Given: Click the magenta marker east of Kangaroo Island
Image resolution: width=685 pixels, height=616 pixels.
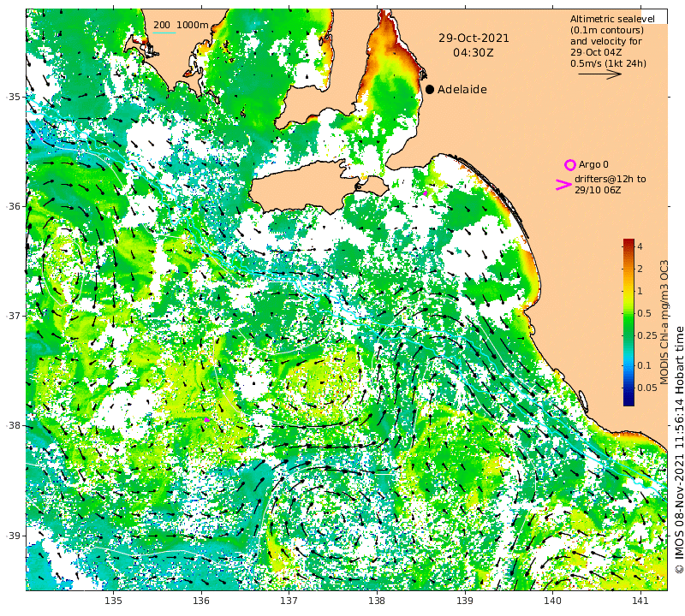Looking at the screenshot, I should point(425,193).
